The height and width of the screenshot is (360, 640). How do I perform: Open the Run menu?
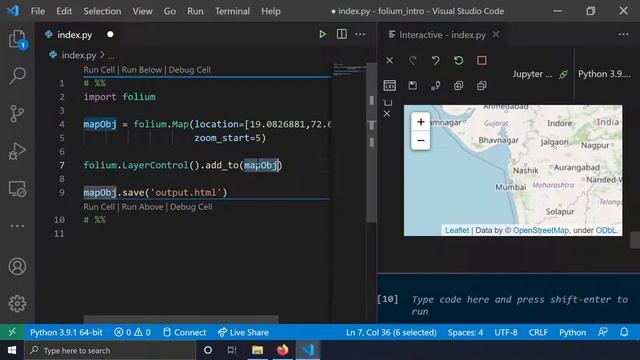coord(195,11)
